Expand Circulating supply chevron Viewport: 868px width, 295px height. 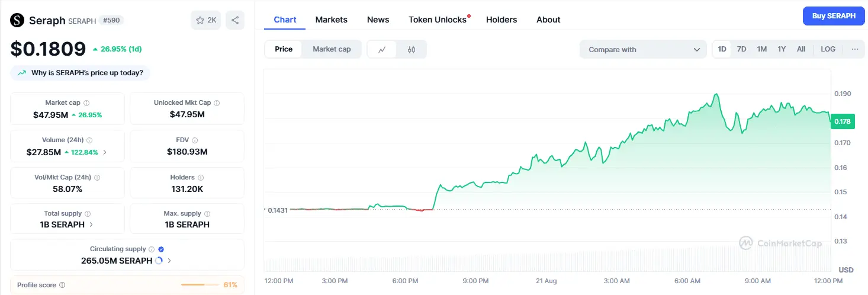[x=169, y=261]
